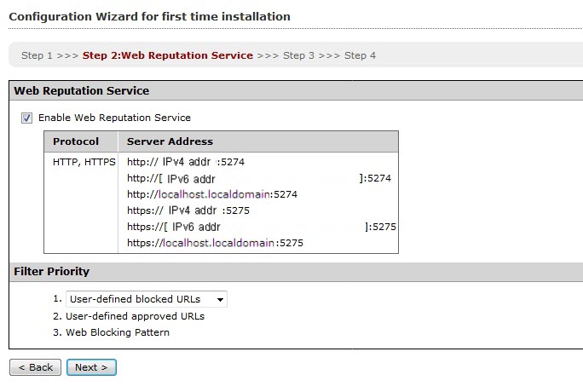Click the 'Enable Web Reputation Service' label text
The width and height of the screenshot is (583, 392).
[x=114, y=118]
